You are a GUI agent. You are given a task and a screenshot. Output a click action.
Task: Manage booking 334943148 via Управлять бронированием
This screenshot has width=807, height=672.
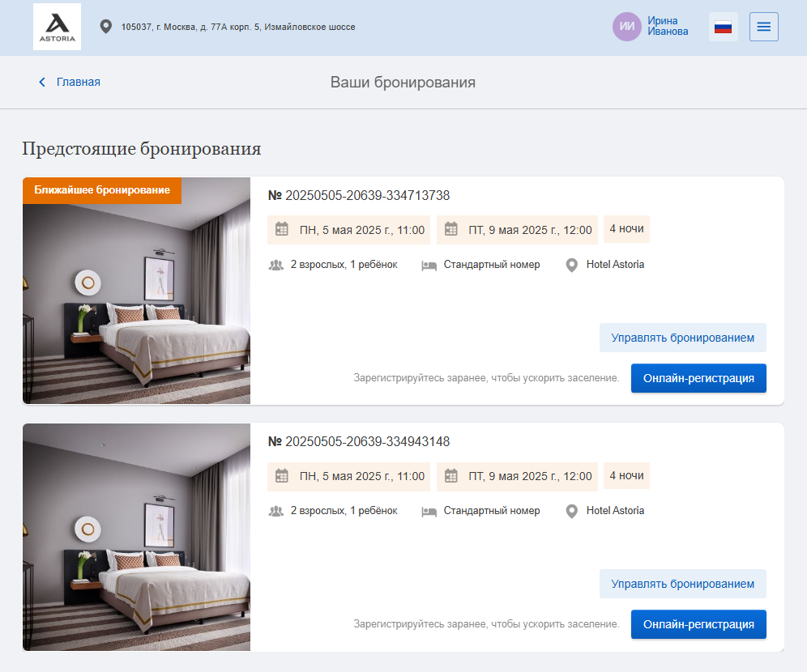[x=682, y=584]
